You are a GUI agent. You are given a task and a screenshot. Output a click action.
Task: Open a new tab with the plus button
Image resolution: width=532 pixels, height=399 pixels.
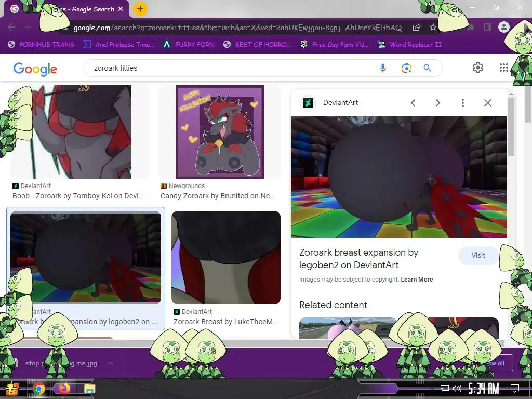point(140,9)
